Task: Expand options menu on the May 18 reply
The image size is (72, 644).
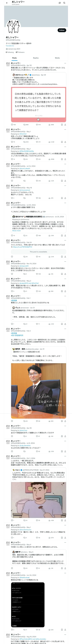Action: point(65,185)
